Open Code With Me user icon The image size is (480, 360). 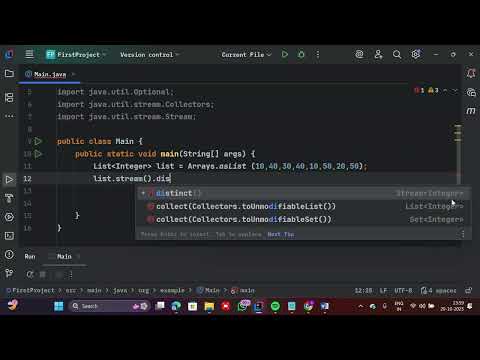378,54
